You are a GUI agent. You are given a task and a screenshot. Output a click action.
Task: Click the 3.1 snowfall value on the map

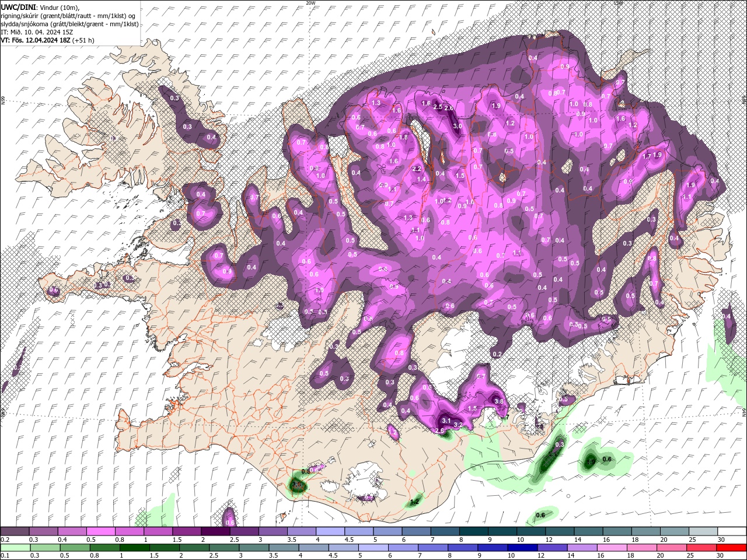(x=446, y=420)
